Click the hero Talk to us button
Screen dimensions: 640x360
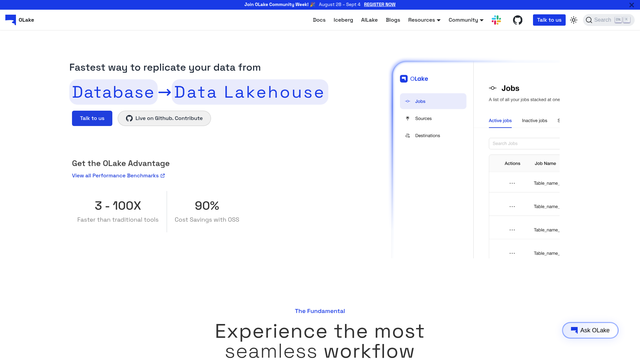(x=92, y=118)
